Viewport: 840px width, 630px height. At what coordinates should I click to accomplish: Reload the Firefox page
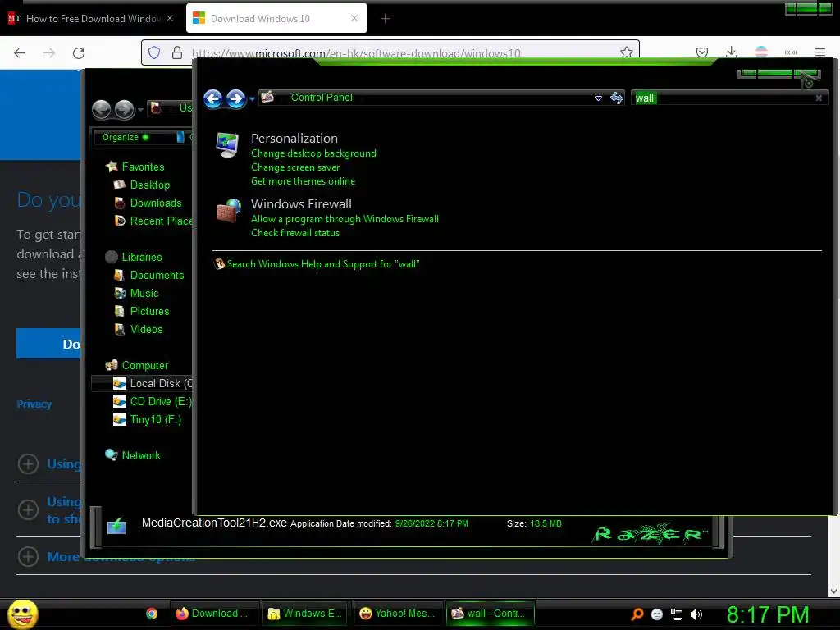[x=79, y=52]
